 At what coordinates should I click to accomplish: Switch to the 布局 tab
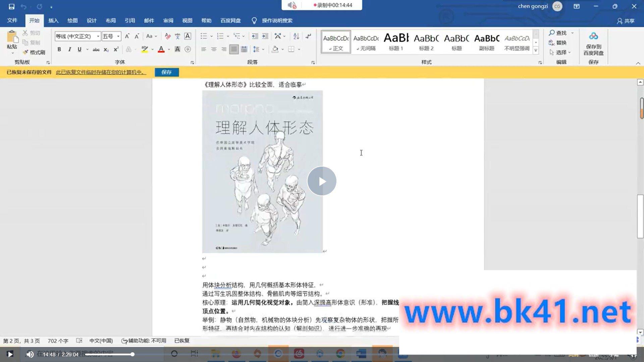click(111, 20)
